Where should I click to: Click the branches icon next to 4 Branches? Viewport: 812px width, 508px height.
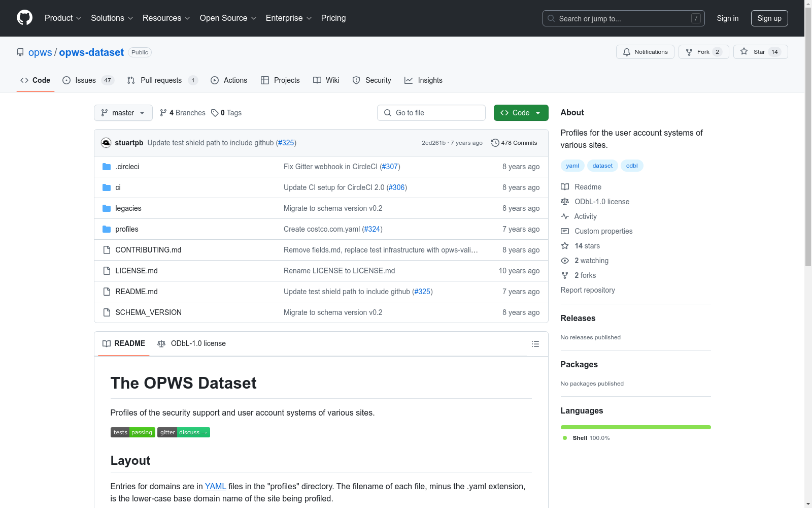(163, 113)
